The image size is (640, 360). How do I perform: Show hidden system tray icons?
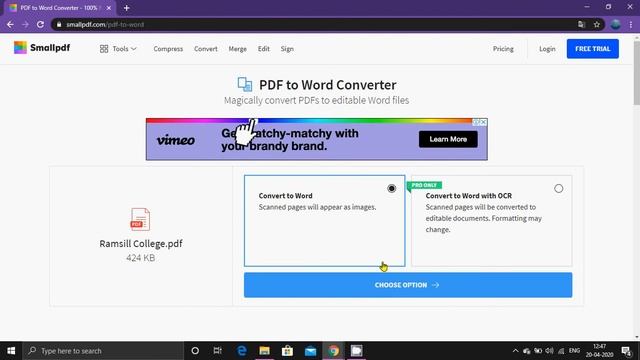tap(515, 351)
